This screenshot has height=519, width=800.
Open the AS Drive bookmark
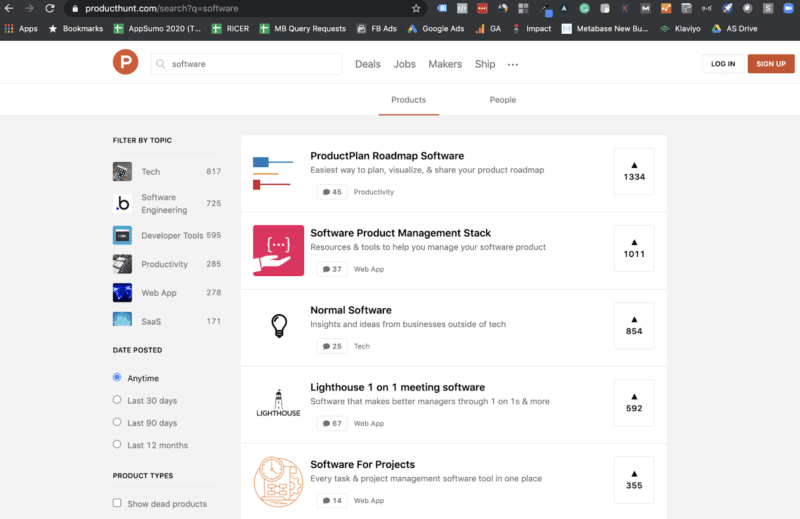click(x=735, y=29)
